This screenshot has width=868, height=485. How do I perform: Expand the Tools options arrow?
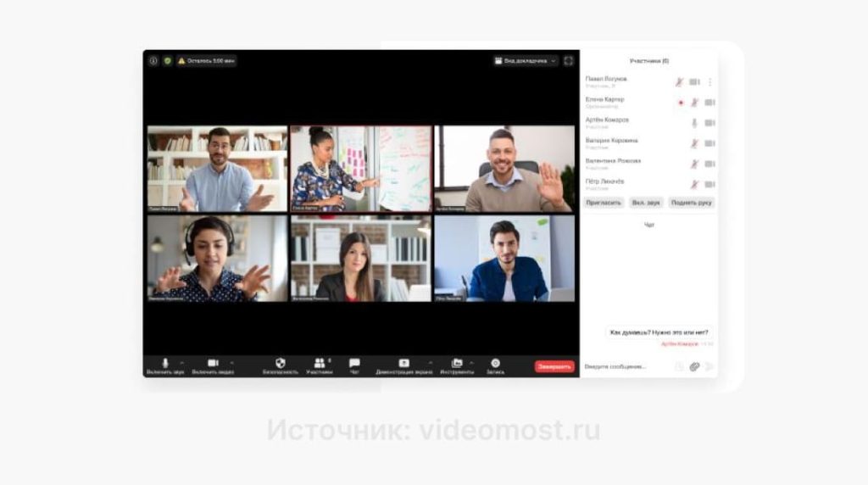471,363
